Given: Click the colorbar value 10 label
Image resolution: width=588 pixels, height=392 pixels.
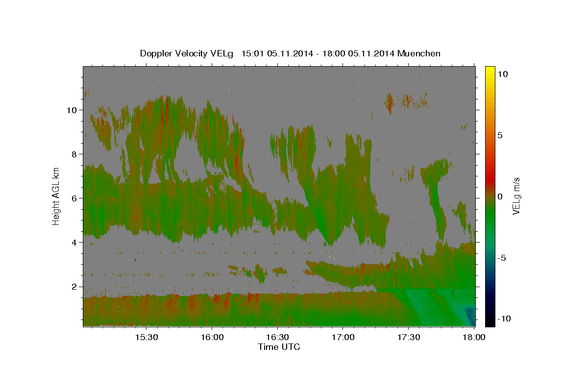Looking at the screenshot, I should point(503,73).
